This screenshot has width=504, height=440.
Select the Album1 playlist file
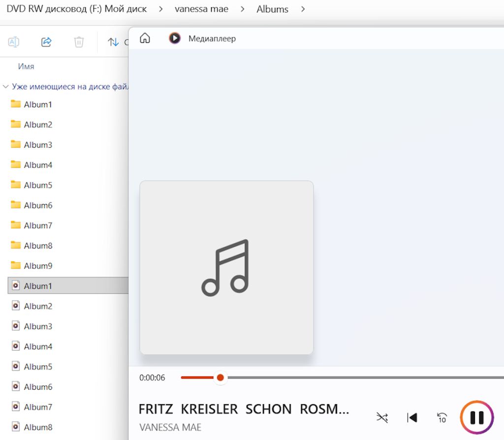pyautogui.click(x=68, y=285)
